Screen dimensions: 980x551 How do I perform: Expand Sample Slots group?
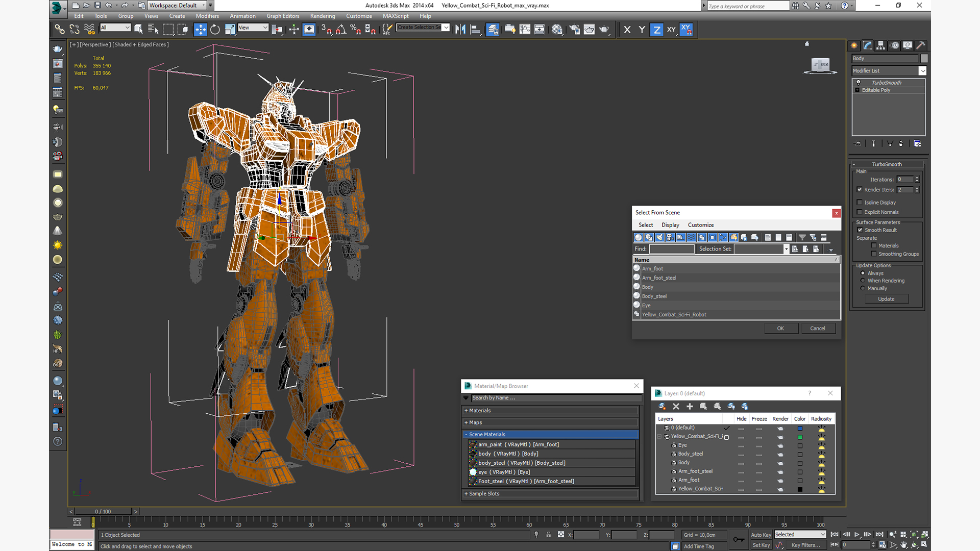pos(551,494)
